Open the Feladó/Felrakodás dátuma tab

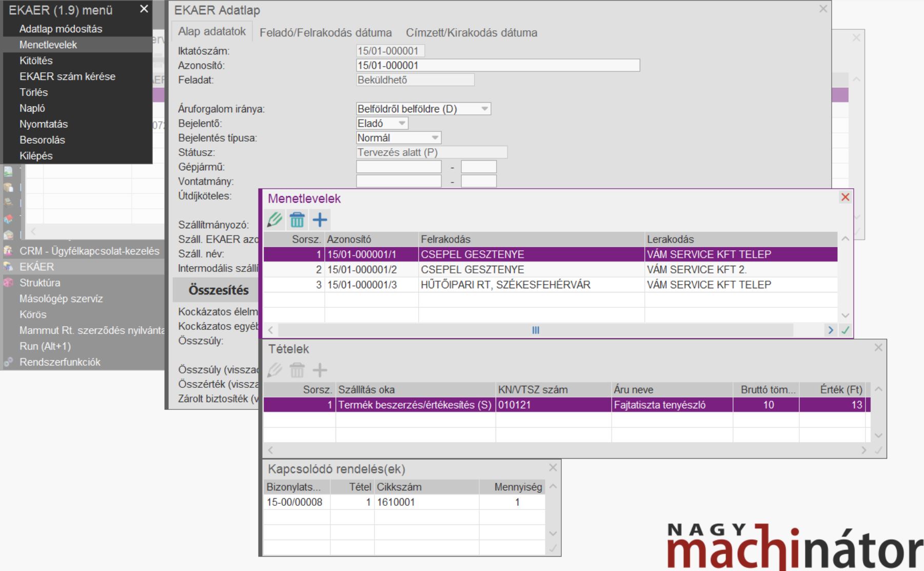(326, 33)
